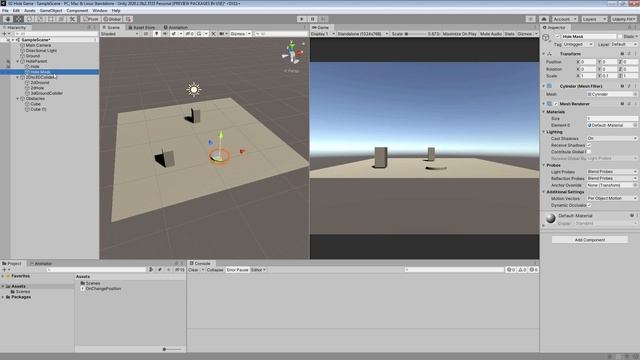
Task: Select the Directional Light sun gizmo
Action: coord(194,89)
